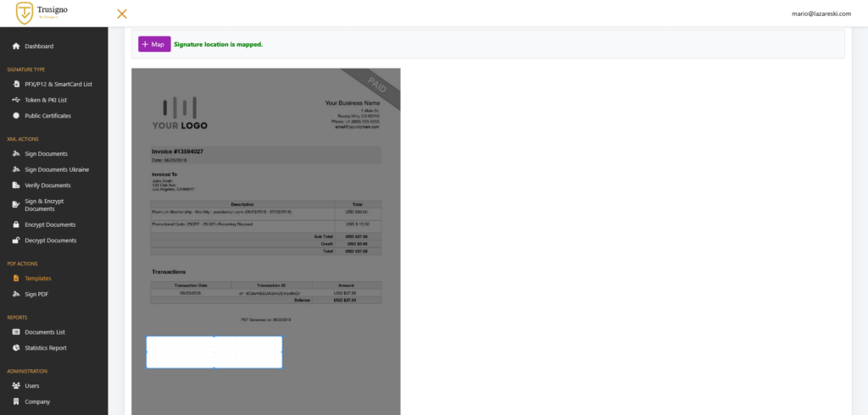Navigate to Users administration
Screen dimensions: 868x415
(31, 385)
